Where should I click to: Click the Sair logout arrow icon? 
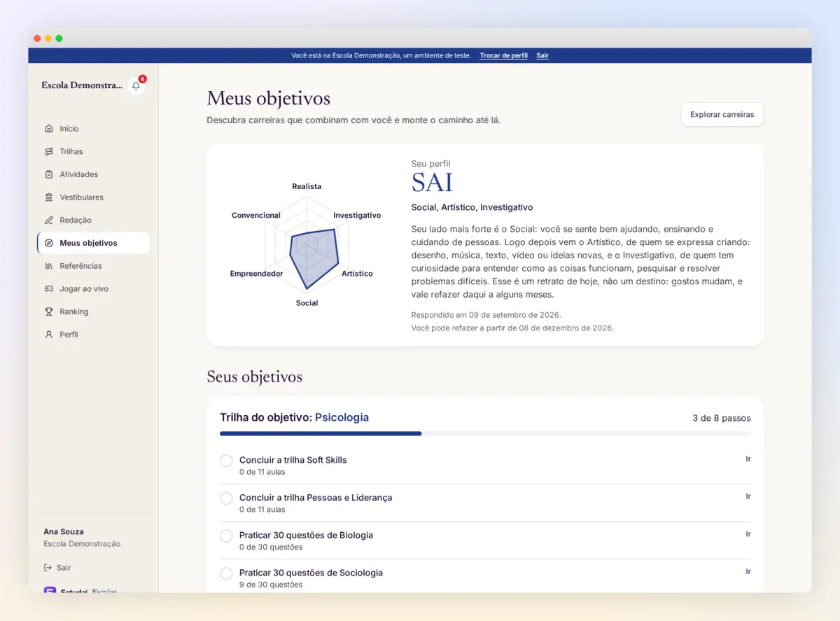click(x=48, y=568)
